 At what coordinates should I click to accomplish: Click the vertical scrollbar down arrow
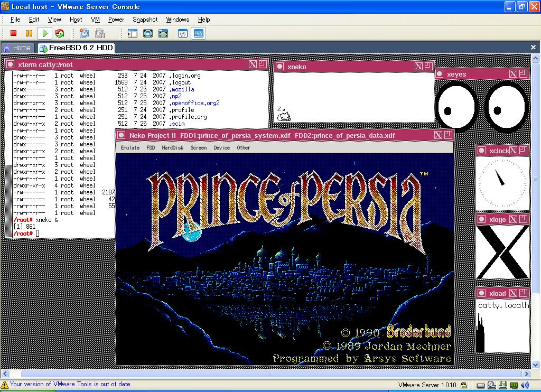tap(536, 365)
